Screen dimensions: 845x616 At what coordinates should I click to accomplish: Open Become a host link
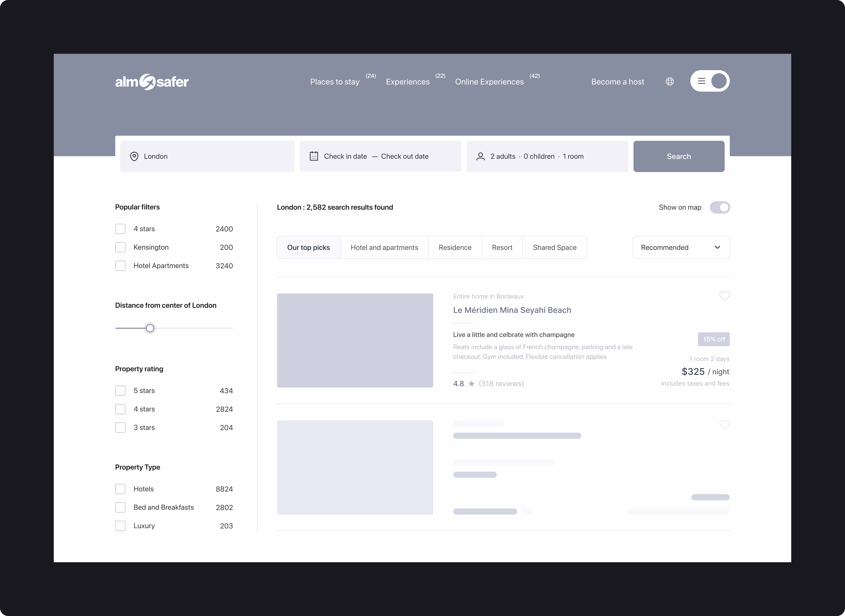click(618, 82)
